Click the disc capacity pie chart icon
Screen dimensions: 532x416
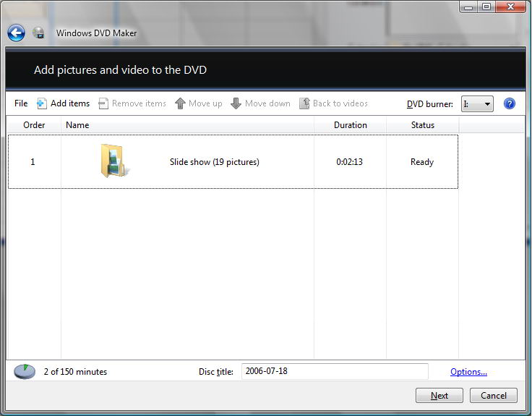(x=25, y=372)
